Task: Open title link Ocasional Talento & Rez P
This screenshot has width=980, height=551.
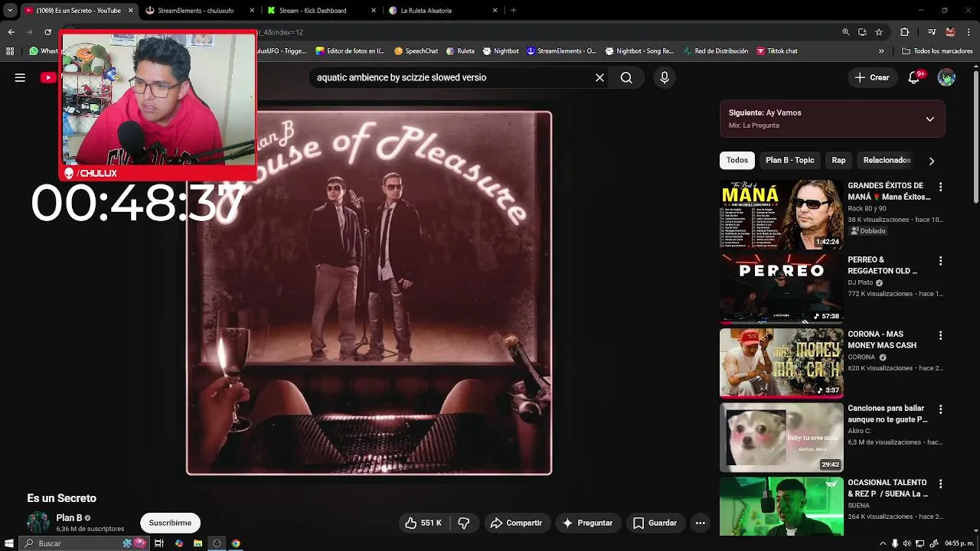Action: 887,488
